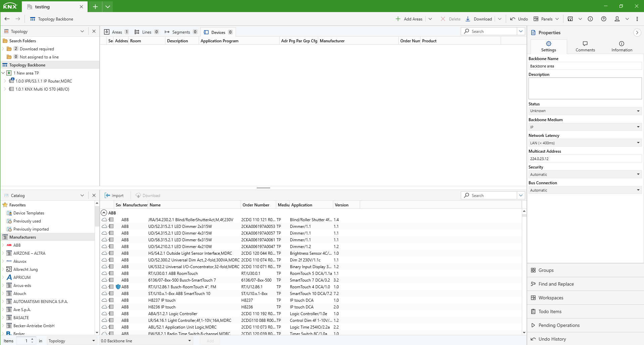The width and height of the screenshot is (644, 345).
Task: Expand the 1.0.1 KNX Multi IO device
Action: (x=5, y=89)
